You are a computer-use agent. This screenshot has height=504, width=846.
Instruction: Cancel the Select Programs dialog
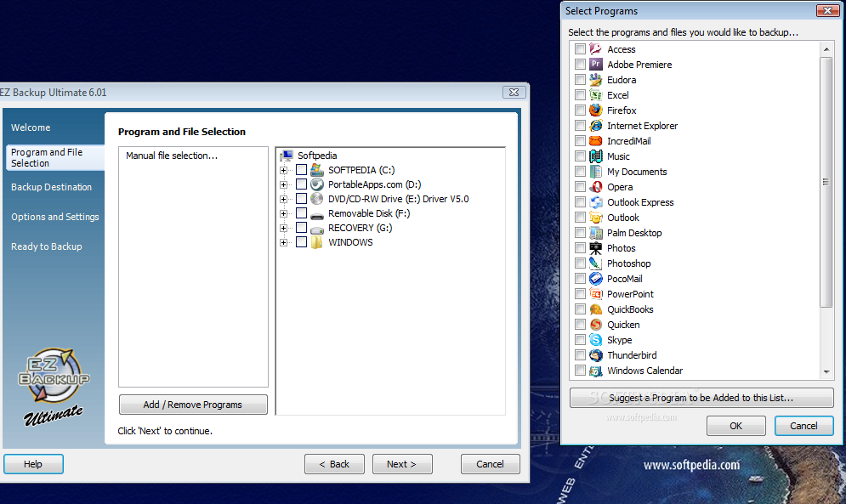coord(804,426)
